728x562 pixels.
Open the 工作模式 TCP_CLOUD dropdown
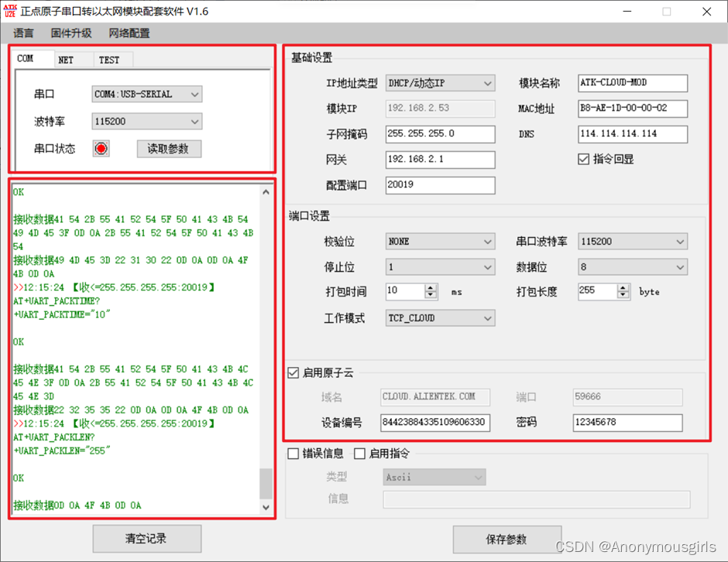click(440, 318)
